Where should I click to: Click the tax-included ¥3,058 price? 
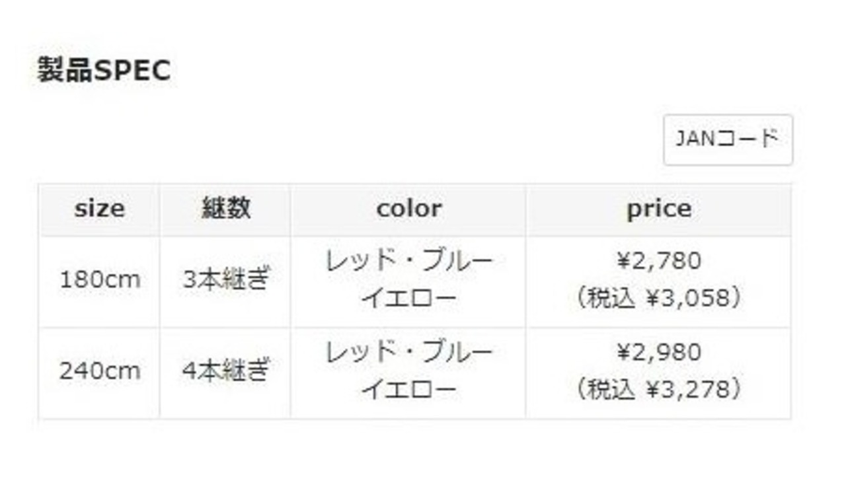coord(658,299)
